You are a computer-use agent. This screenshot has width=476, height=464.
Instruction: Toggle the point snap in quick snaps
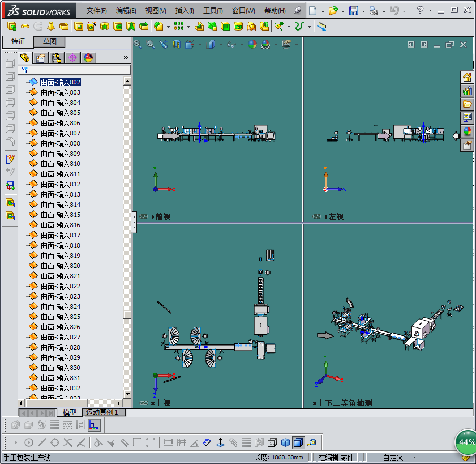(x=16, y=442)
